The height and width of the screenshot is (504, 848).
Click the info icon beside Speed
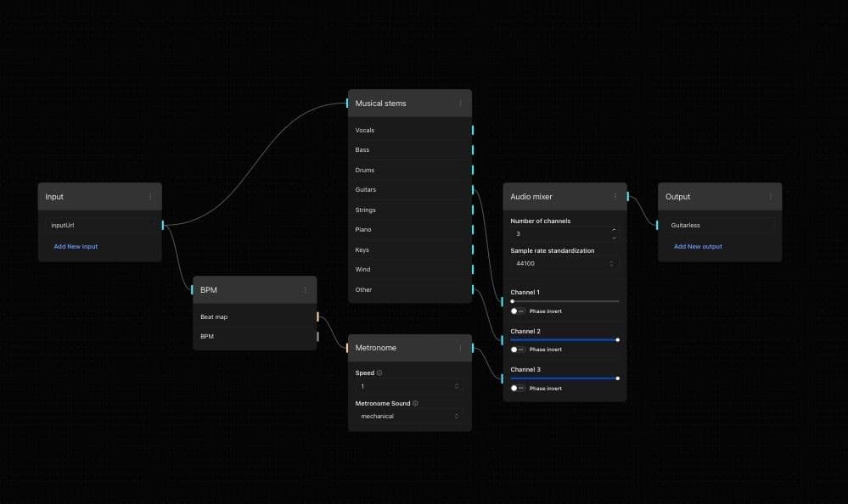tap(379, 373)
